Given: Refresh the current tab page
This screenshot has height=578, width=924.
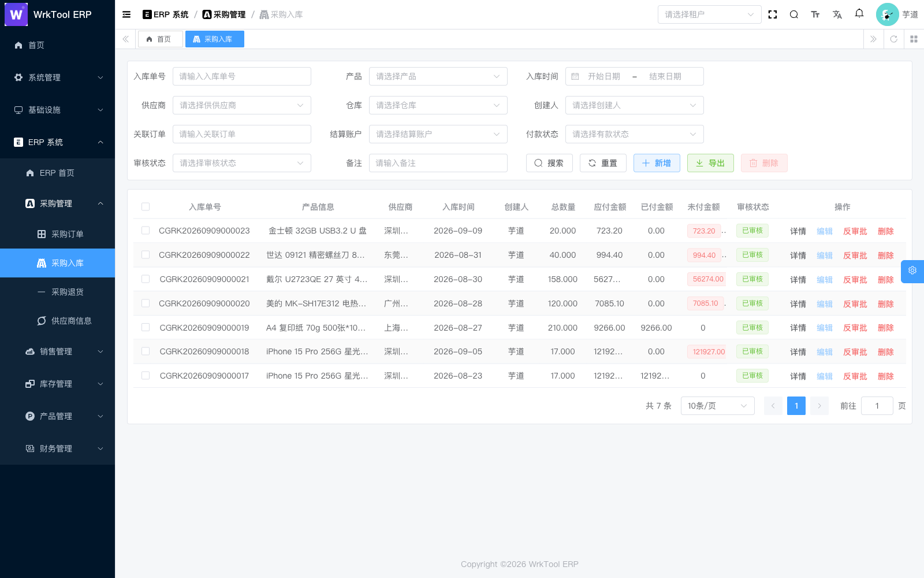Looking at the screenshot, I should click(893, 39).
